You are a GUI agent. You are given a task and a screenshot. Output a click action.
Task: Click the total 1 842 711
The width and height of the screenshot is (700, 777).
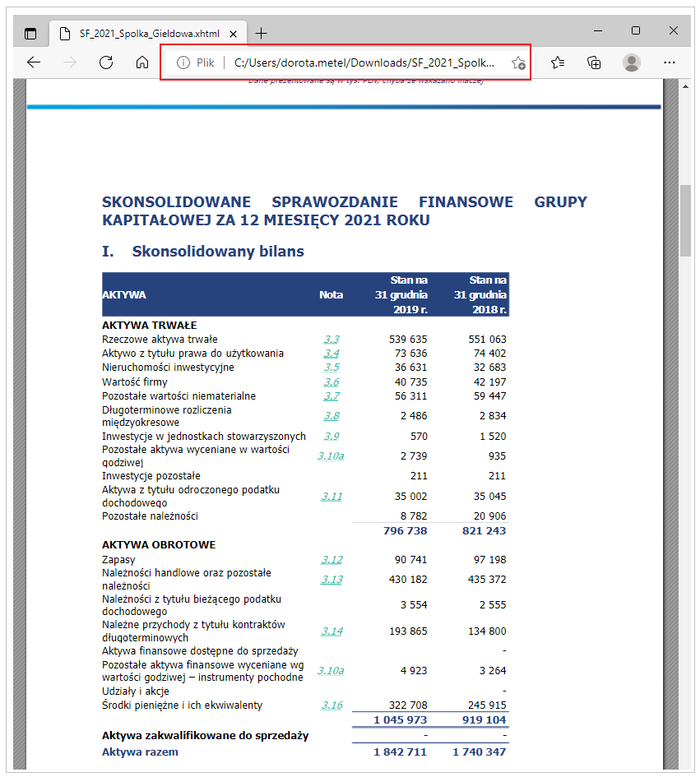[x=400, y=752]
